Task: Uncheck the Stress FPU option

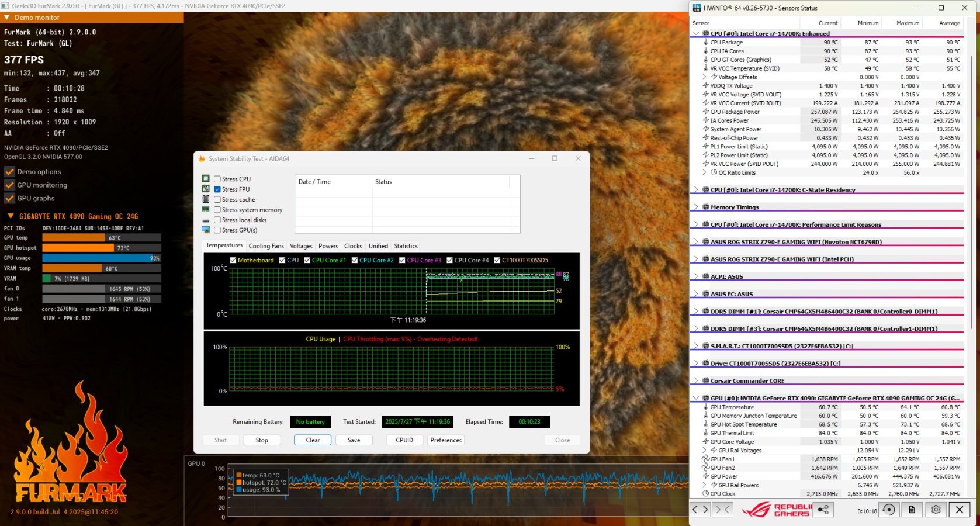Action: click(x=217, y=189)
